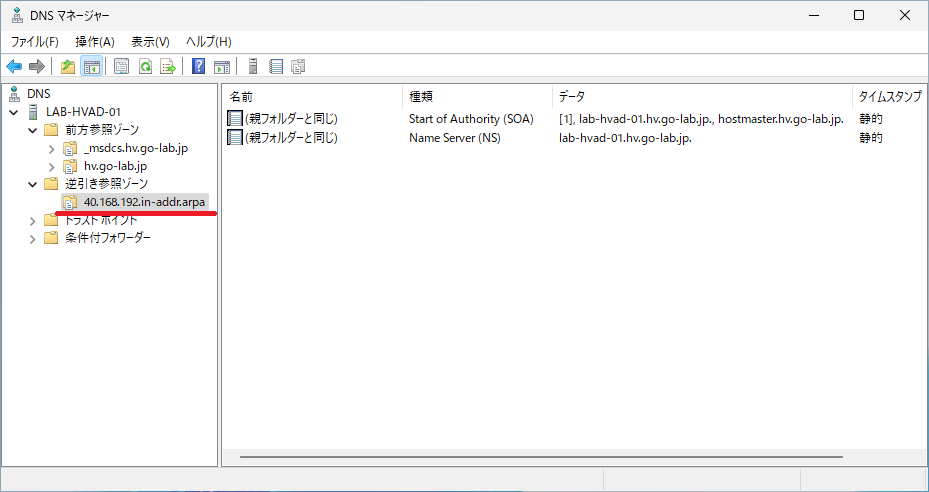Click the Export List toolbar icon
929x492 pixels.
coord(168,66)
